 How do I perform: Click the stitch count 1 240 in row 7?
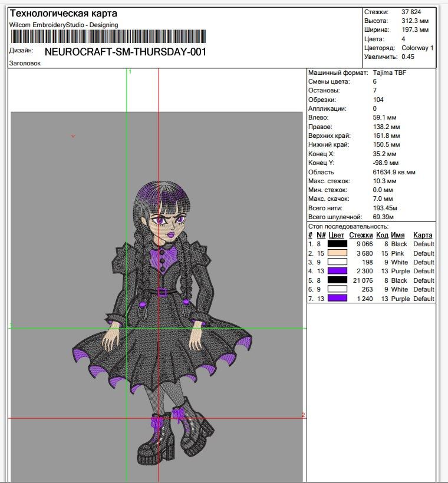click(x=365, y=299)
